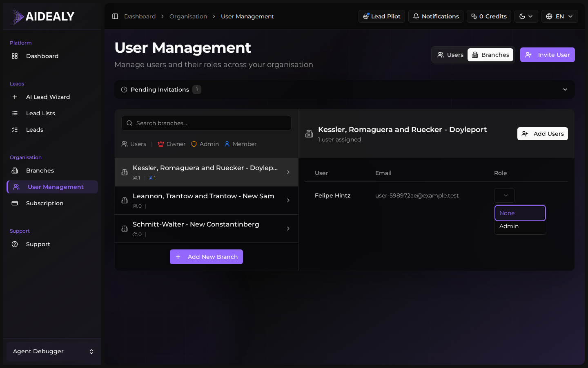588x368 pixels.
Task: Click the '1 user assigned' text
Action: tap(339, 139)
